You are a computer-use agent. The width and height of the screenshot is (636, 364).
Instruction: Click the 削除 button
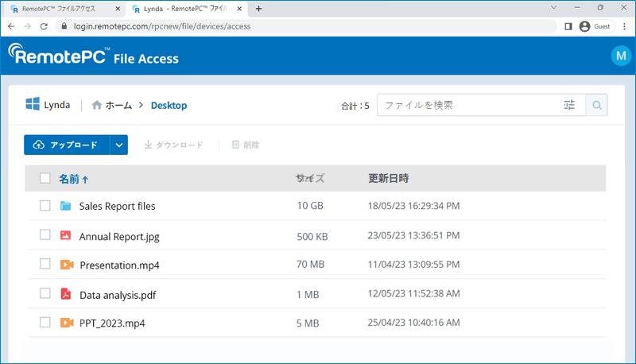(x=246, y=145)
